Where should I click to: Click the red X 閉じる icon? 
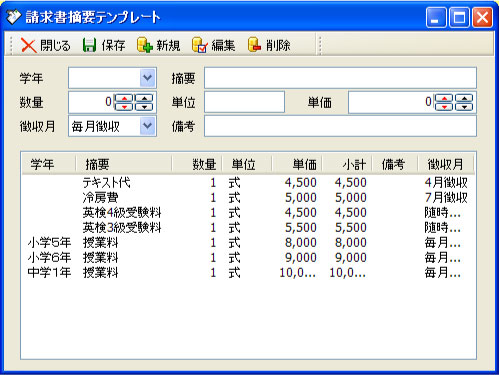pyautogui.click(x=29, y=45)
